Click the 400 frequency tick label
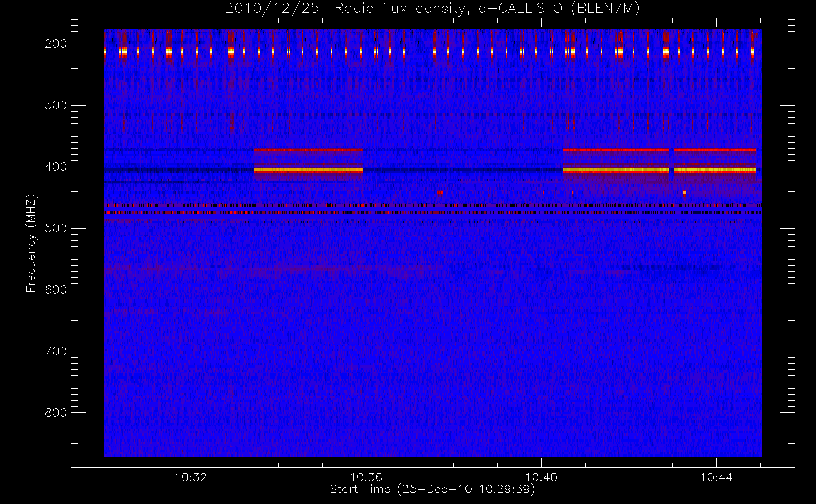816x504 pixels. (56, 167)
